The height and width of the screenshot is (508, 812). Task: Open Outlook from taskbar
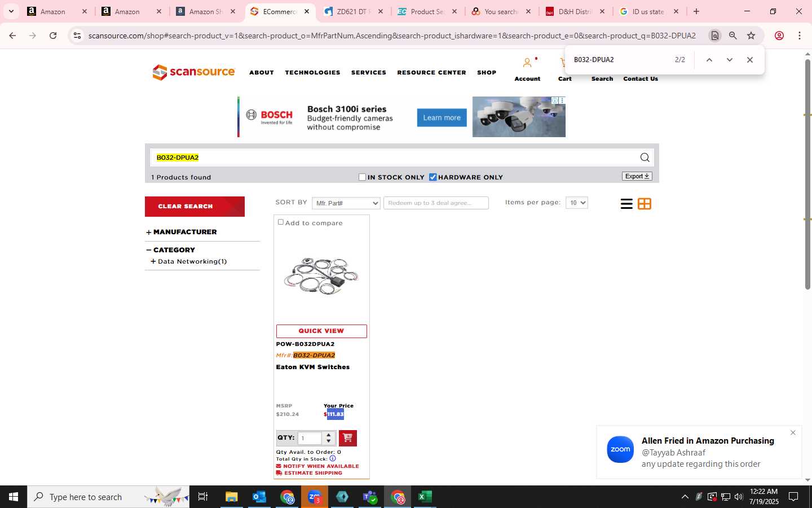click(x=259, y=497)
